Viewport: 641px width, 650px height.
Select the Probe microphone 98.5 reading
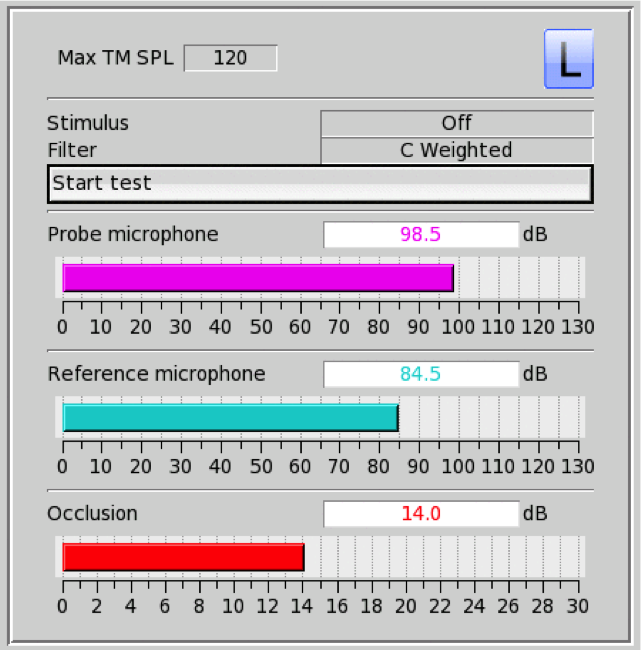pyautogui.click(x=421, y=235)
